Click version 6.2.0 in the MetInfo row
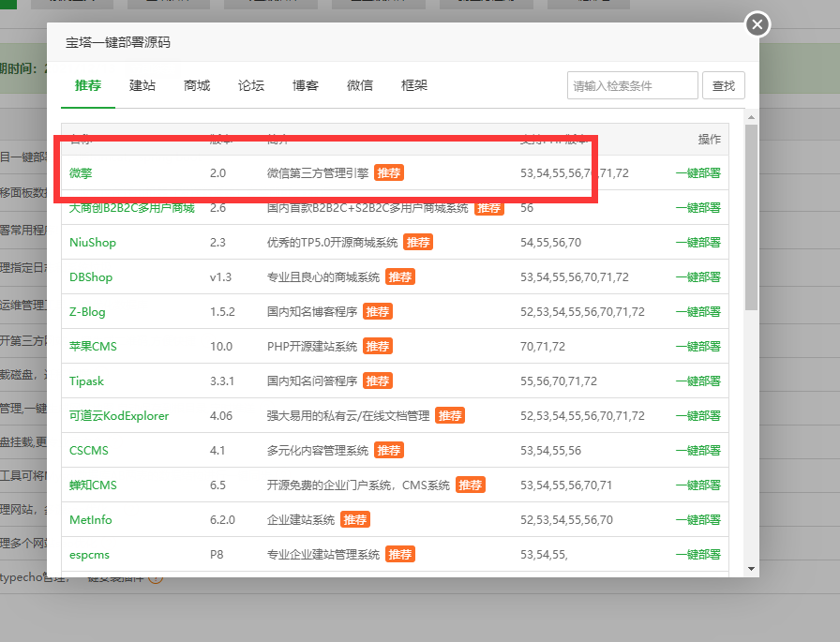 tap(222, 520)
